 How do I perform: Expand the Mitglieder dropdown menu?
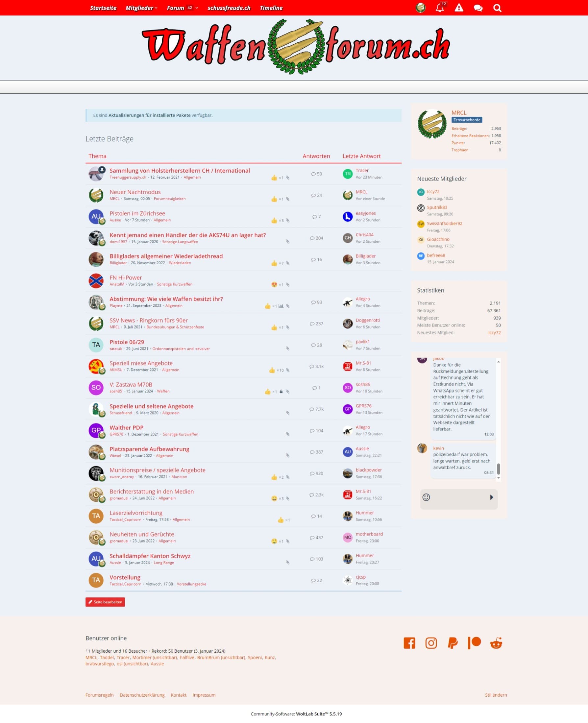pyautogui.click(x=141, y=8)
